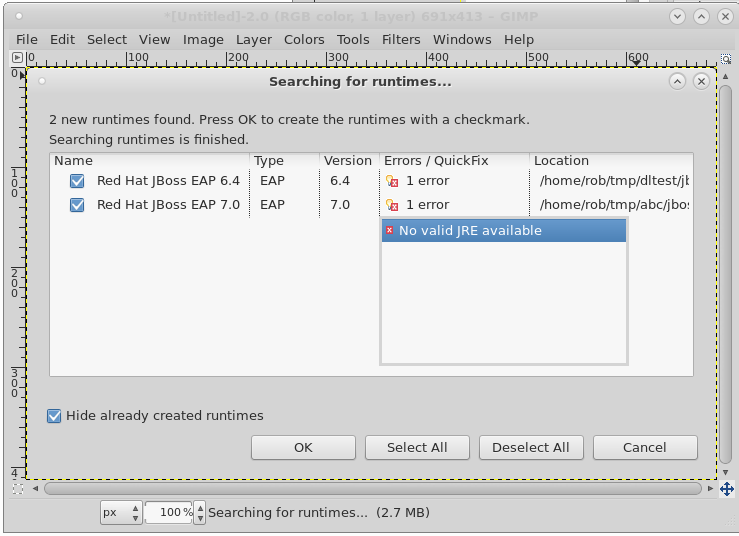Click the Deselect All button
Screen dimensions: 739x536
click(x=531, y=447)
